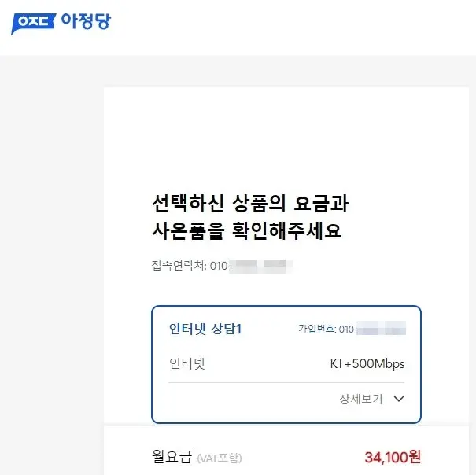Open the 상세보기 details link
This screenshot has width=476, height=475.
[361, 399]
